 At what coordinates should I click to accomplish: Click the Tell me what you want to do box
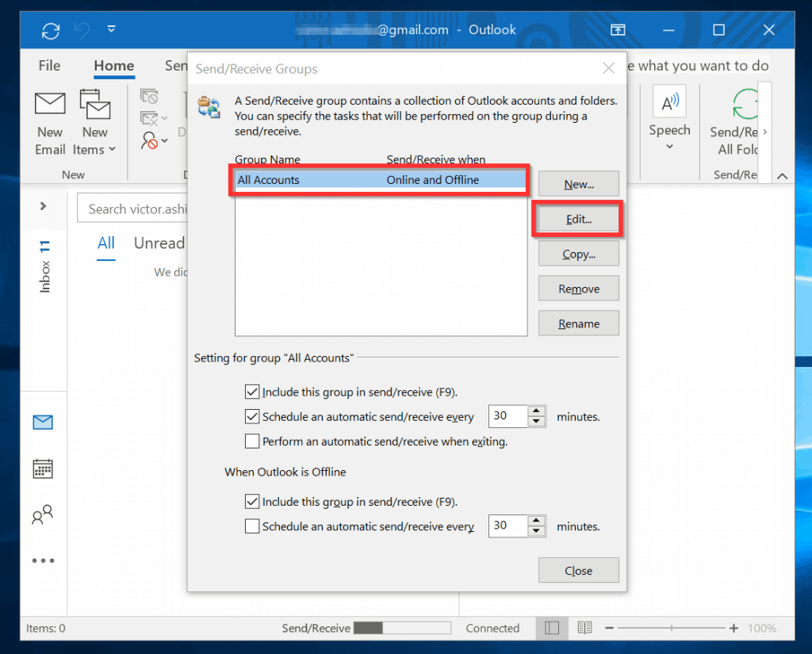(698, 66)
